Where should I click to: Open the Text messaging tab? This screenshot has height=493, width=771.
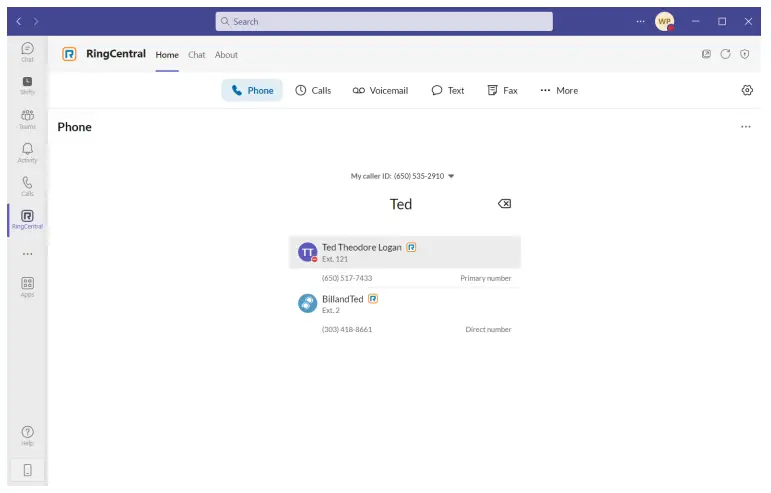[x=447, y=90]
